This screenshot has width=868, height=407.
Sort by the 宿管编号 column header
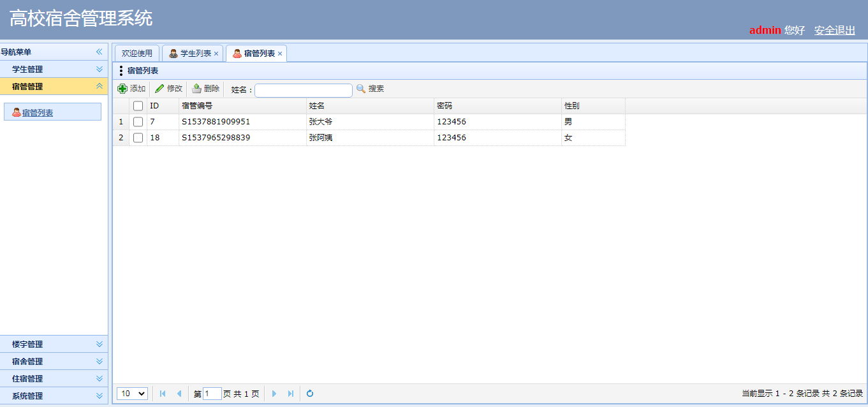tap(242, 106)
